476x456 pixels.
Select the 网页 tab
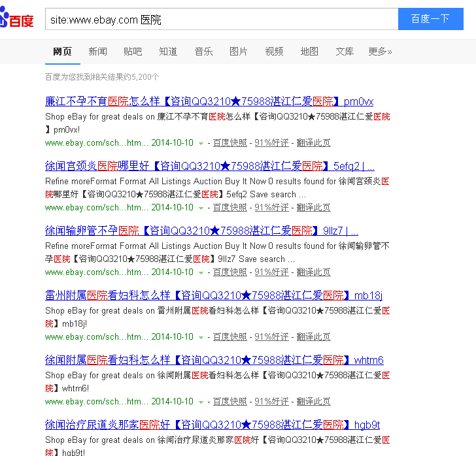pyautogui.click(x=63, y=52)
